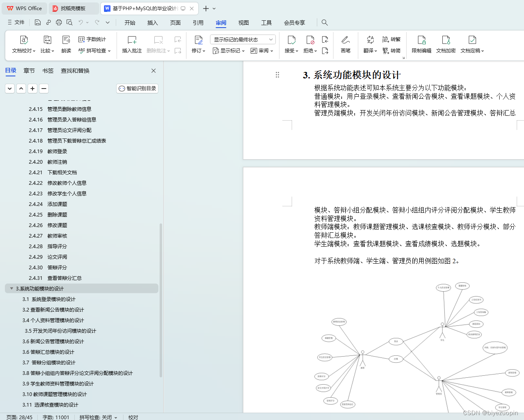Jump to 3.1 系统登录模块的设计
The width and height of the screenshot is (524, 420).
tap(49, 299)
